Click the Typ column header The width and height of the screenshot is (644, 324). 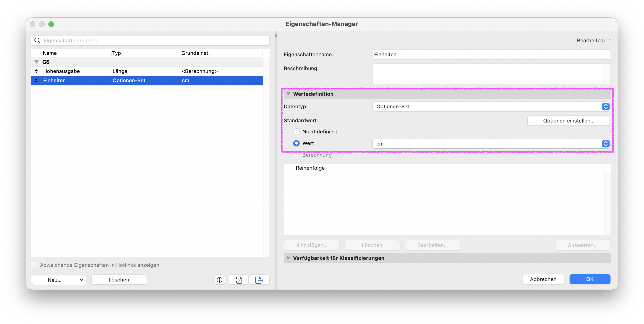pos(146,53)
